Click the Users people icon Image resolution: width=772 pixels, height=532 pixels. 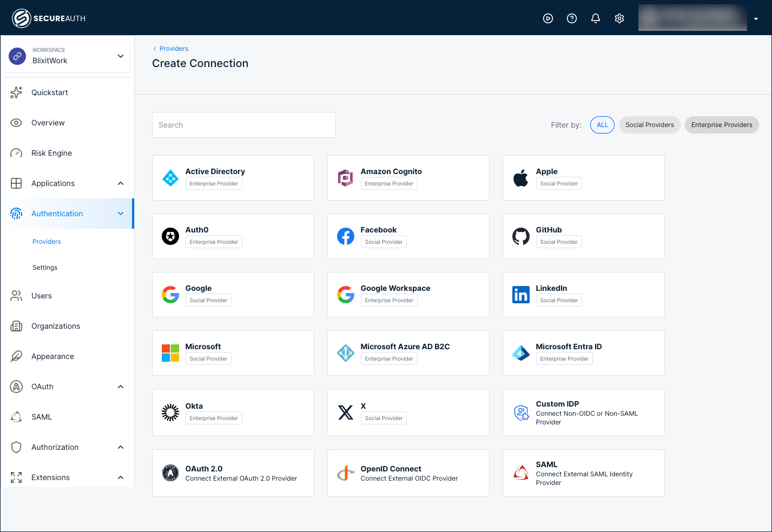pyautogui.click(x=16, y=296)
